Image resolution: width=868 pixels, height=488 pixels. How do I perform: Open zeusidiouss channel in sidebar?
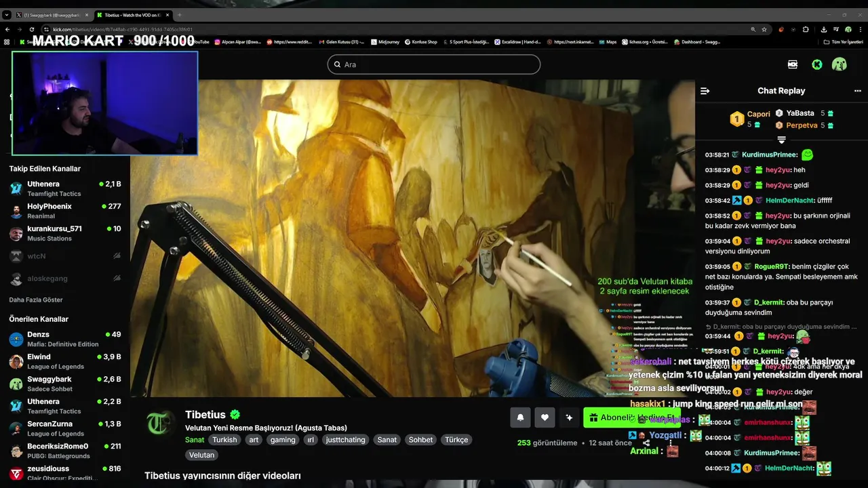coord(65,473)
